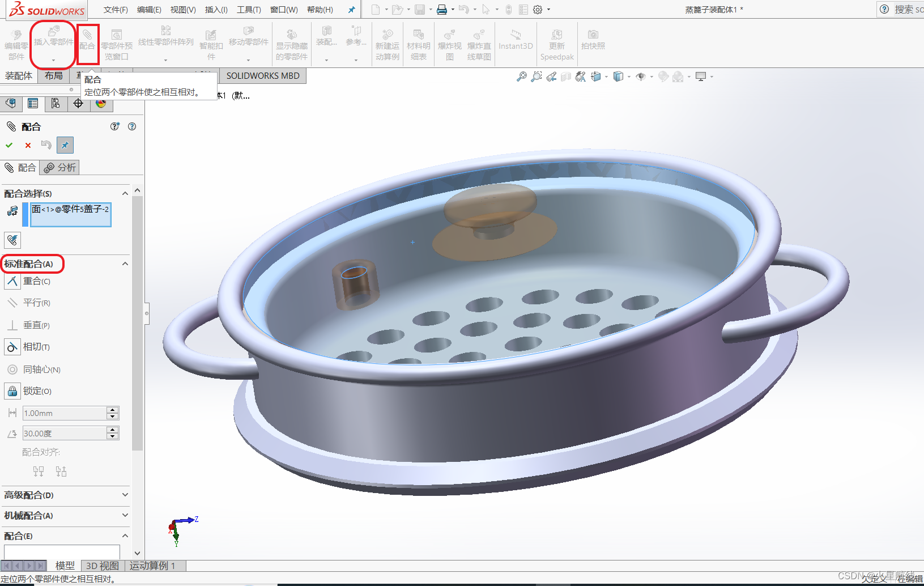
Task: Open the Edit (编辑) menu
Action: pyautogui.click(x=149, y=10)
